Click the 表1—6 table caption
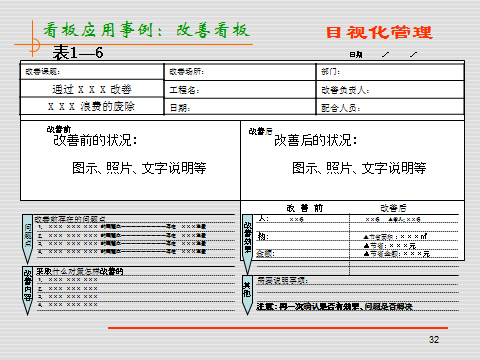This screenshot has width=480, height=360. [x=78, y=53]
